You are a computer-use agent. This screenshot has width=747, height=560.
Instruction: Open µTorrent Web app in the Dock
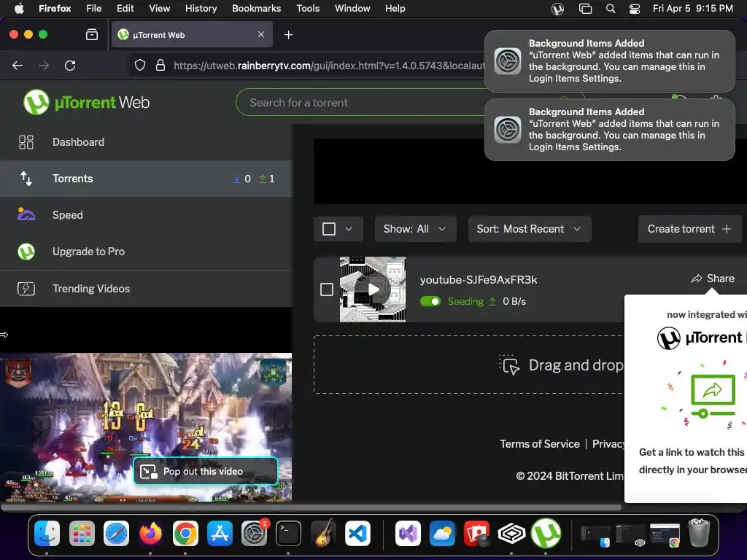click(x=546, y=533)
